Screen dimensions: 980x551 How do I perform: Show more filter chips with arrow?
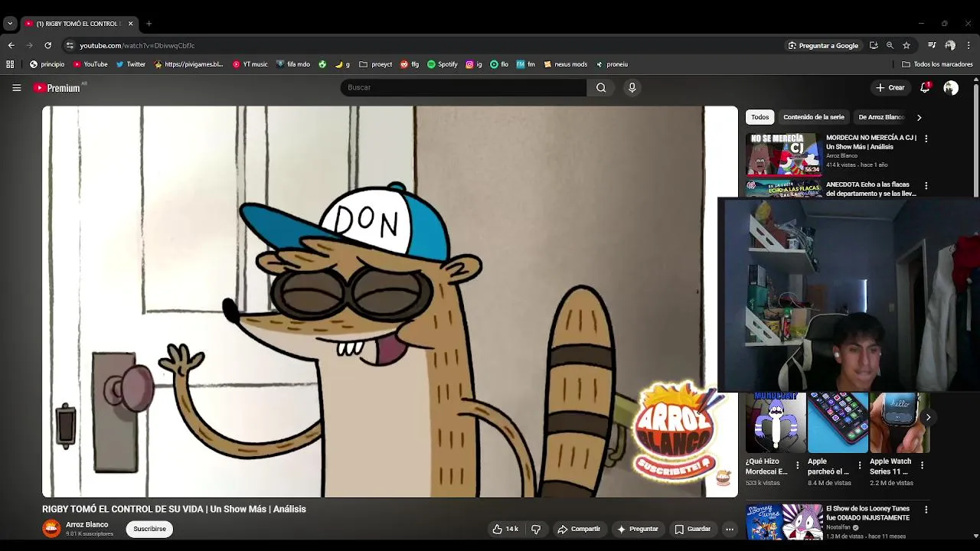(919, 117)
